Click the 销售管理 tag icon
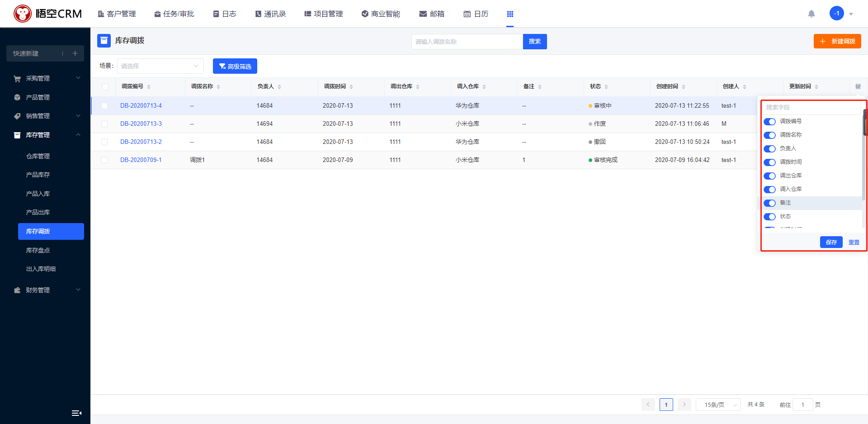This screenshot has width=868, height=424. (x=17, y=116)
